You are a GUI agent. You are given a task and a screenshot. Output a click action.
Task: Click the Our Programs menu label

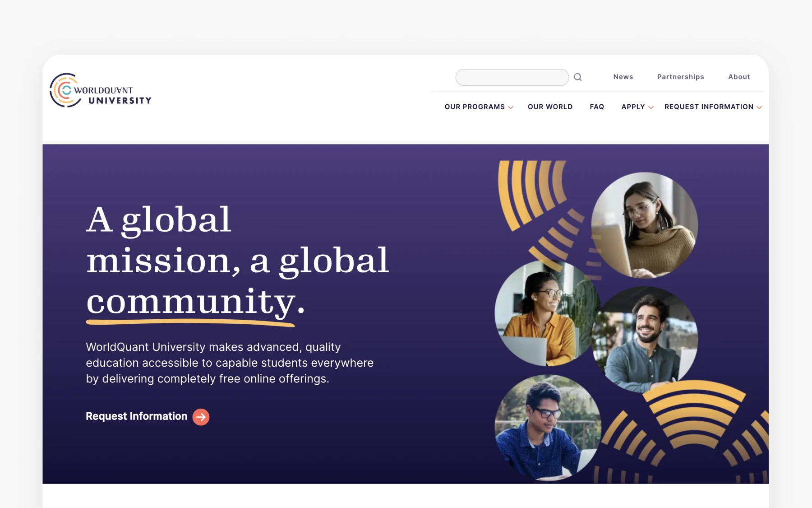pyautogui.click(x=475, y=107)
